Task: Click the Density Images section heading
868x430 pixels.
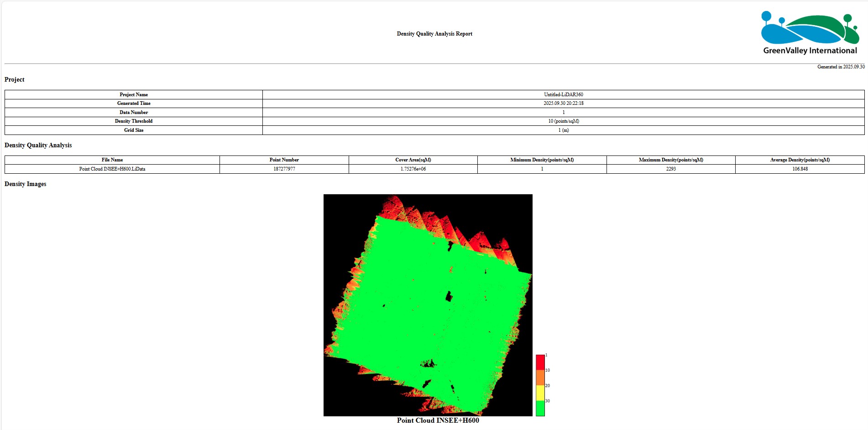Action: coord(26,184)
